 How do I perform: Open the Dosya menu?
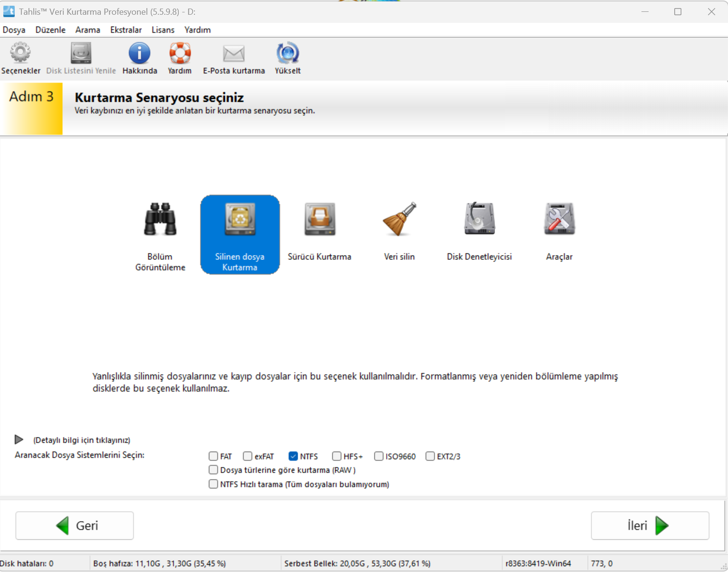[x=14, y=30]
